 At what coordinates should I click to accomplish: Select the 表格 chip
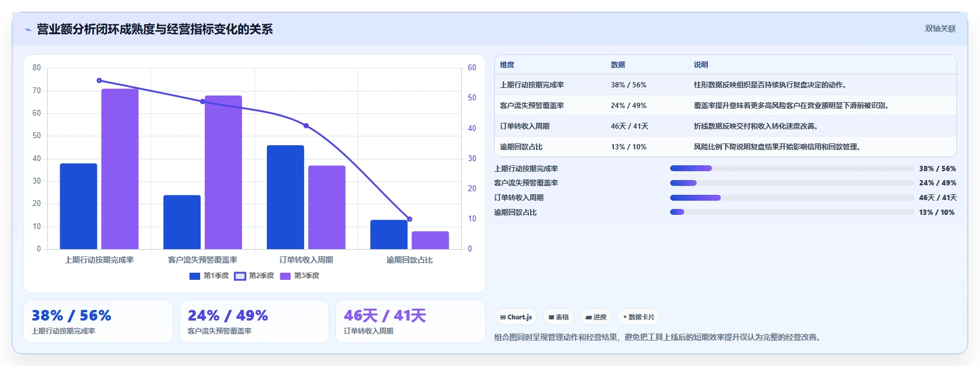tap(558, 317)
